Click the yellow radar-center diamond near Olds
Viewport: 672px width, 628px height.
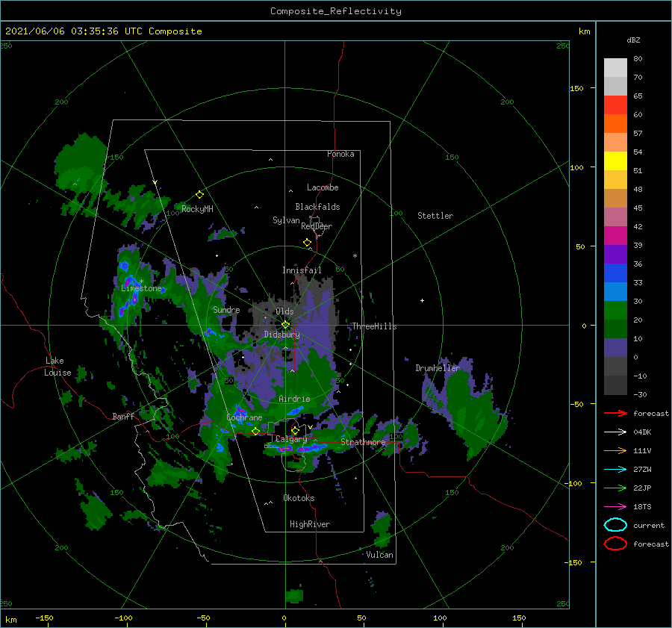coord(285,325)
